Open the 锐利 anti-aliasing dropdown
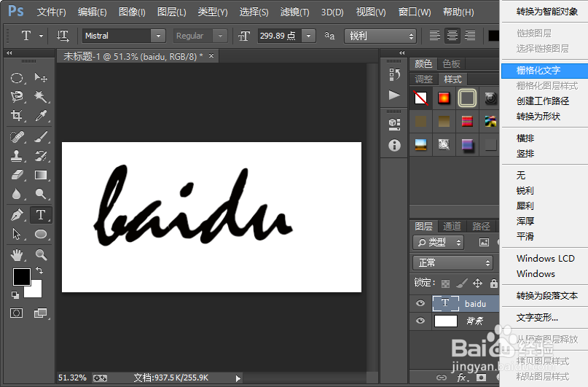588x387 pixels. pyautogui.click(x=380, y=36)
